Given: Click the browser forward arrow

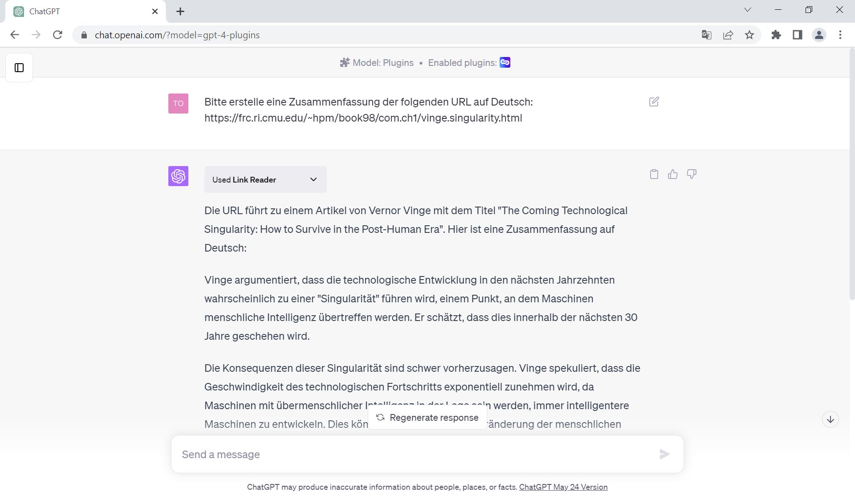Looking at the screenshot, I should click(36, 35).
